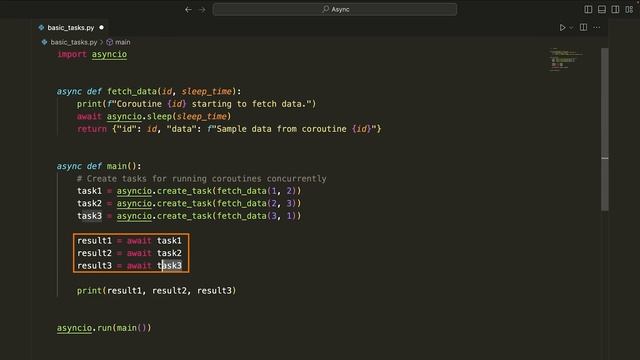
Task: Toggle the bottom panel layout icon
Action: pos(602,9)
